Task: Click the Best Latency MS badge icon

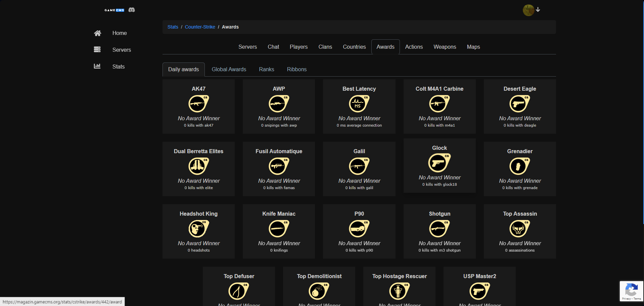Action: 359,103
